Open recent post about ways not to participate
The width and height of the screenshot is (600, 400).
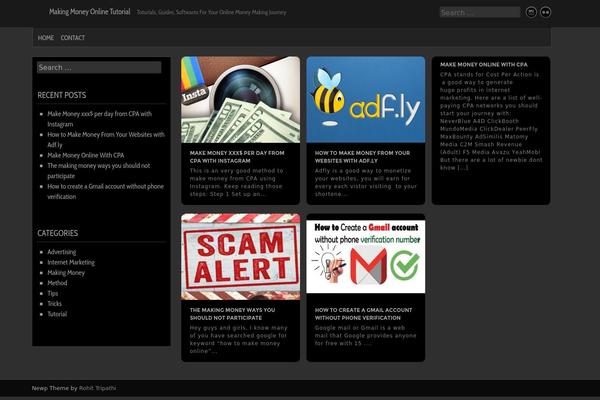point(99,171)
